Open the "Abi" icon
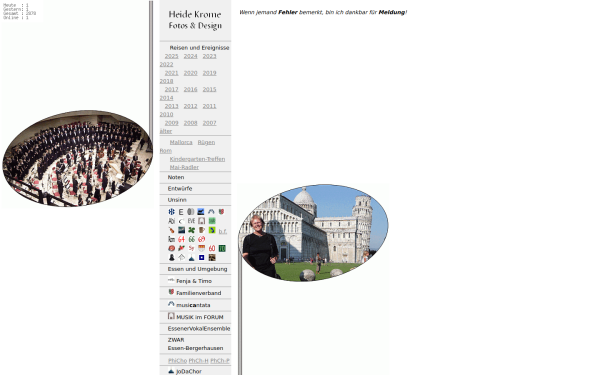The image size is (600, 375). tap(171, 221)
